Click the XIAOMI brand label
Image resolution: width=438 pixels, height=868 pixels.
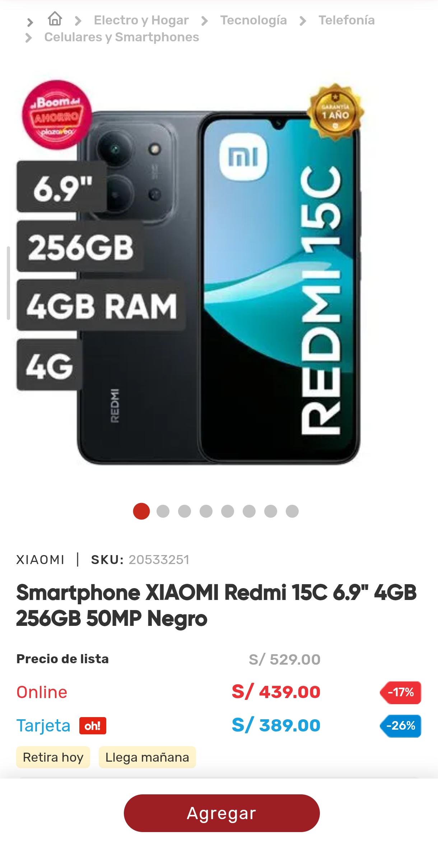tap(41, 560)
